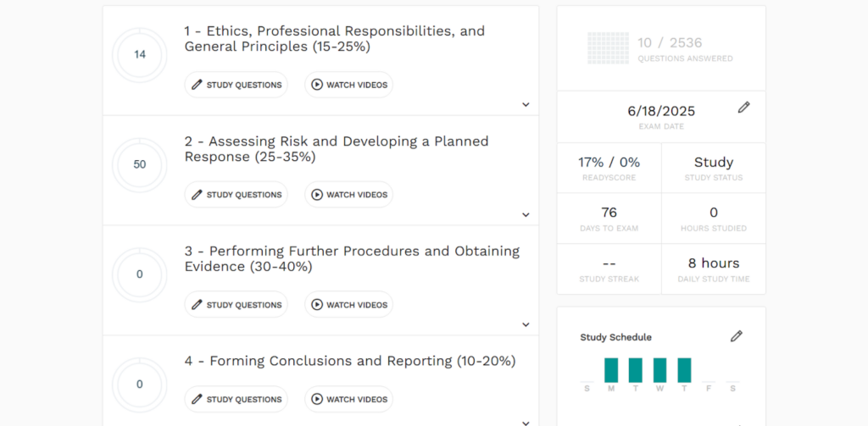Screen dimensions: 868x426
Task: Expand the Performing Further Procedures section
Action: (x=526, y=324)
